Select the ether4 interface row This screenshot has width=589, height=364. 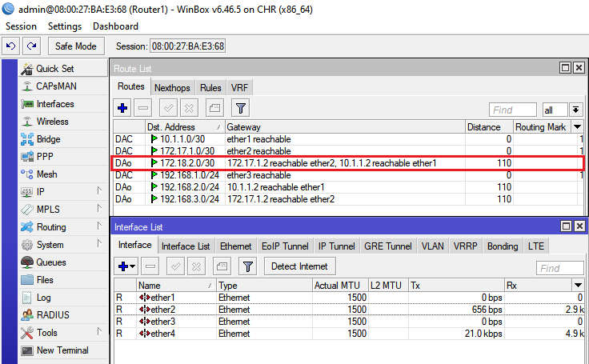pyautogui.click(x=350, y=334)
